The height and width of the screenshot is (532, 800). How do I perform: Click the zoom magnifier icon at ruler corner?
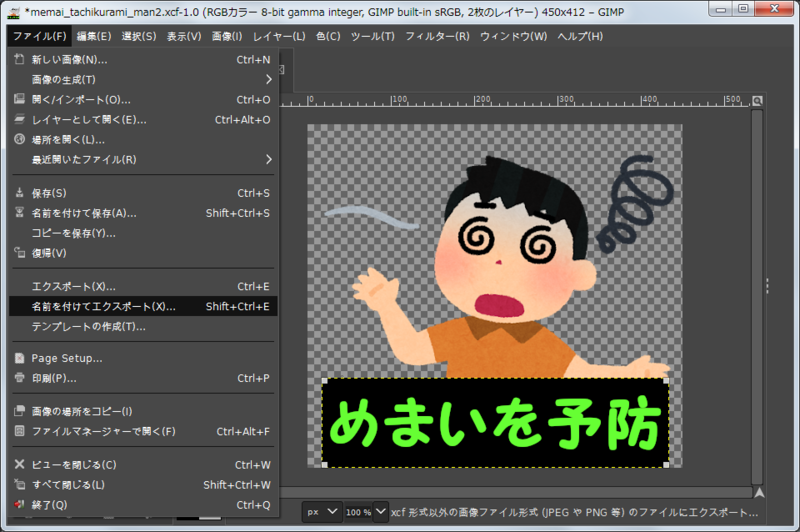tap(757, 101)
